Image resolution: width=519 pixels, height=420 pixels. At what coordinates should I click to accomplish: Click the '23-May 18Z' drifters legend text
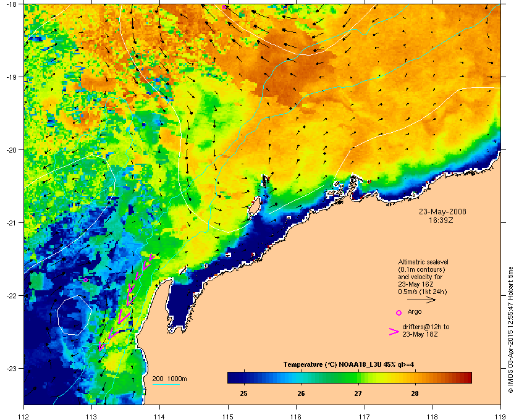pos(420,335)
